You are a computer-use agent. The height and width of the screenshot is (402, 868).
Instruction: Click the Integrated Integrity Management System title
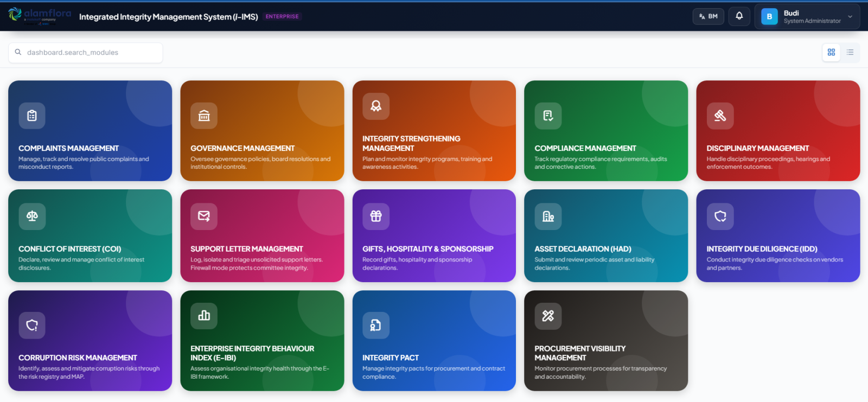(169, 17)
